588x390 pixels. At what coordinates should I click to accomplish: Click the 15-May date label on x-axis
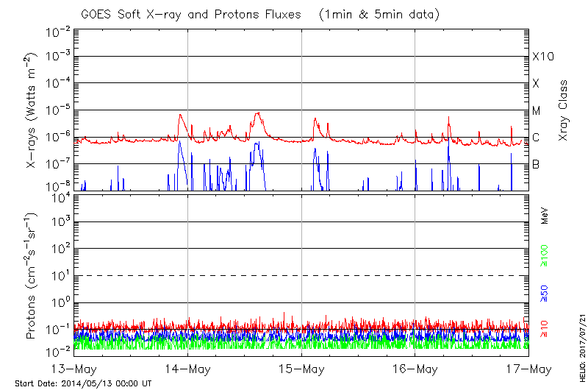click(301, 368)
